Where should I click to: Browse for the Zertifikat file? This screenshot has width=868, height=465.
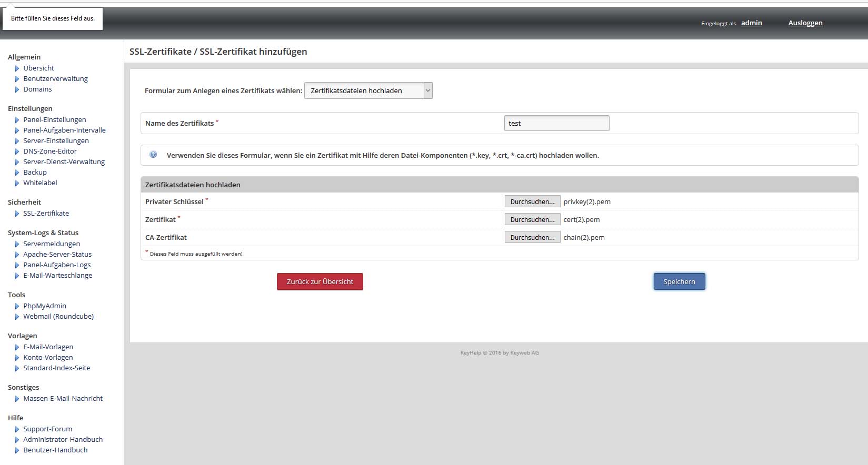pos(532,219)
